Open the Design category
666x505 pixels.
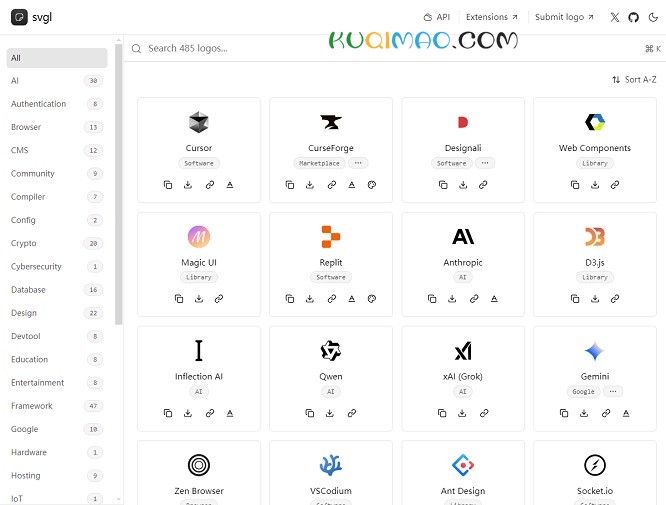57,313
